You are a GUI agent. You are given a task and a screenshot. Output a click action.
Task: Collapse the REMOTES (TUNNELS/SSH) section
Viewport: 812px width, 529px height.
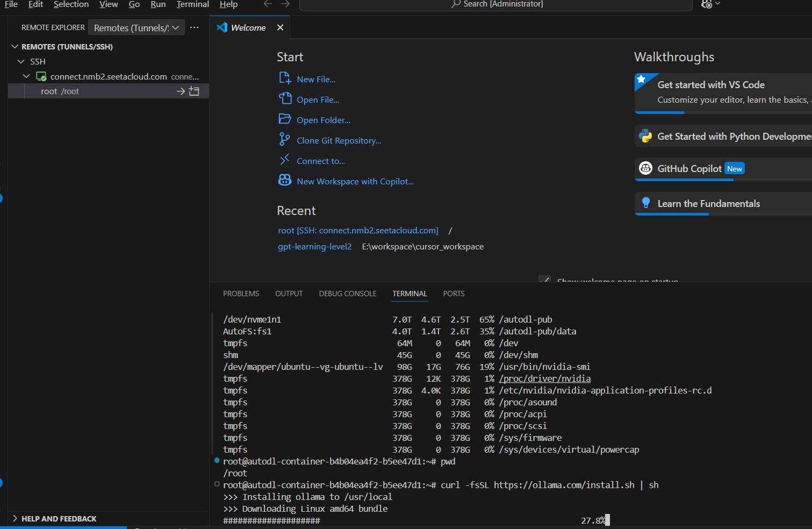(x=15, y=47)
